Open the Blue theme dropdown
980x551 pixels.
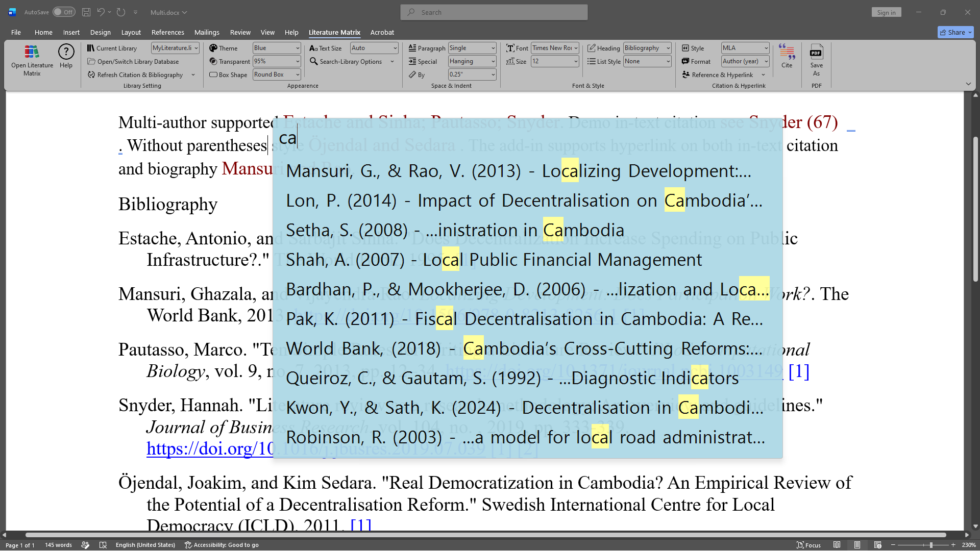(x=298, y=48)
